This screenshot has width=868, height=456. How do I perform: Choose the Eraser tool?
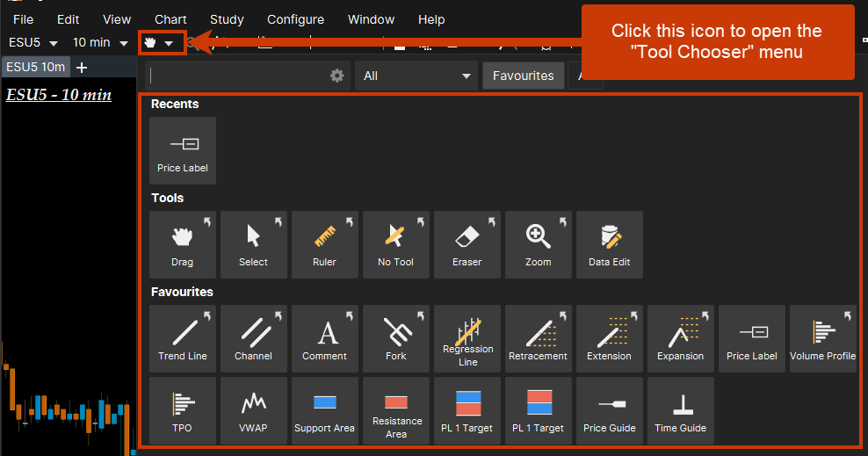(467, 243)
